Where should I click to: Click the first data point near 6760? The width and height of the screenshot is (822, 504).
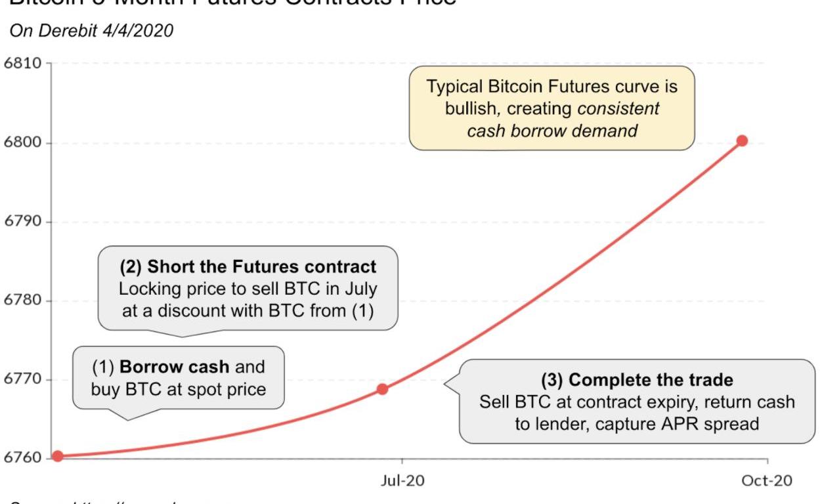58,456
